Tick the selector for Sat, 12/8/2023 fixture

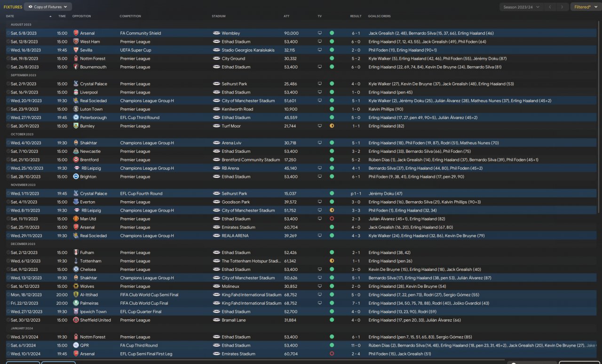(8, 42)
